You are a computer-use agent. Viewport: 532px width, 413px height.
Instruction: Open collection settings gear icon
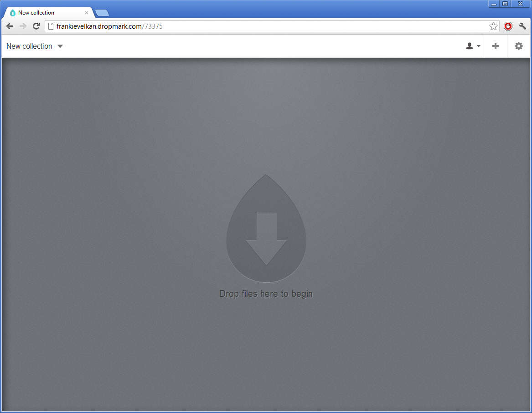coord(519,46)
